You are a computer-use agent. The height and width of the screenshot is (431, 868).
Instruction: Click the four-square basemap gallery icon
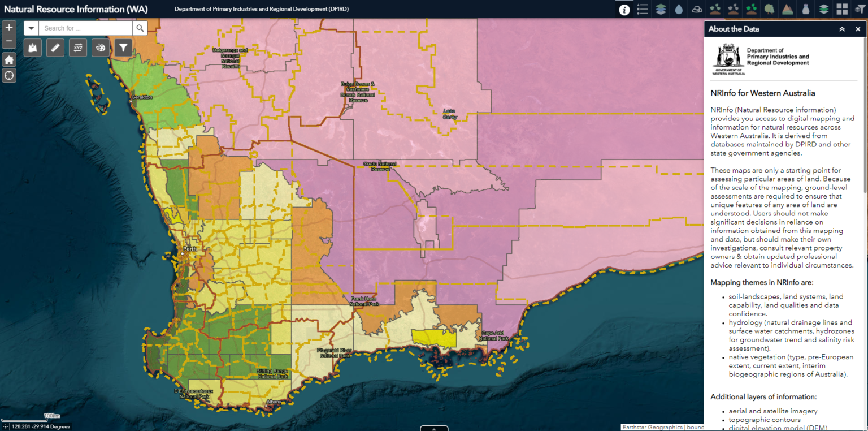click(x=842, y=9)
